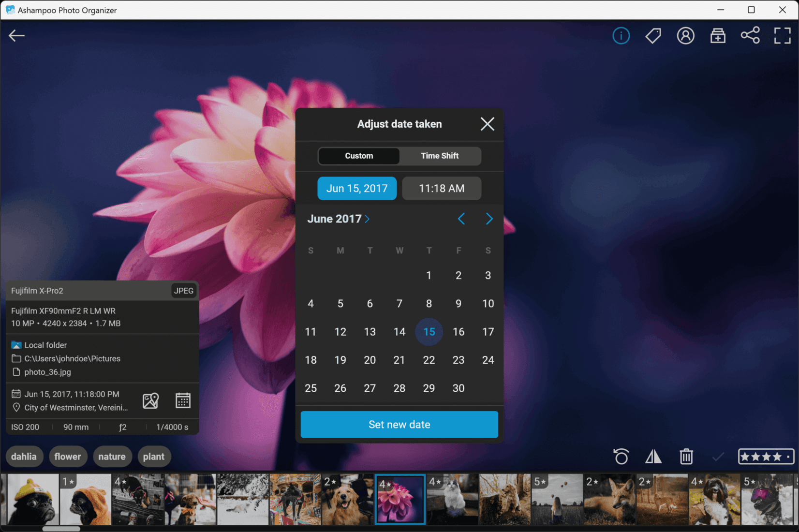Choose day 30 in the calendar
This screenshot has width=799, height=532.
459,388
